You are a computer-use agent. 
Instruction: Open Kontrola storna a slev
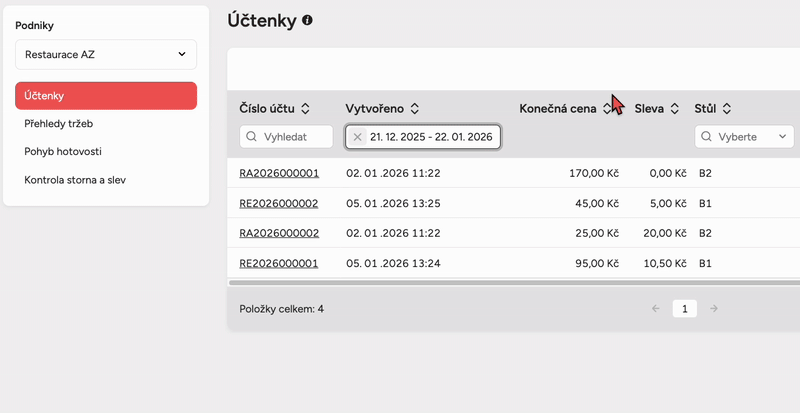point(75,180)
